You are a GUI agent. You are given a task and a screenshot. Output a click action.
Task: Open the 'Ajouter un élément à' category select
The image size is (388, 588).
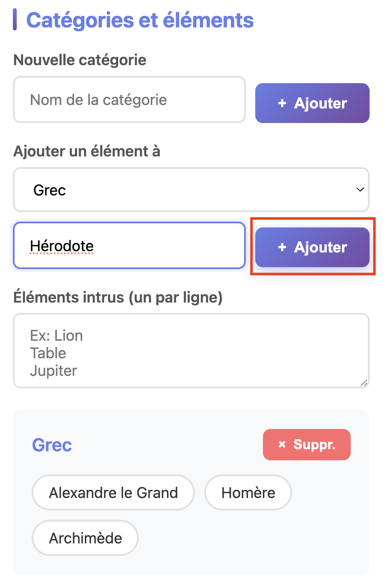pyautogui.click(x=191, y=190)
